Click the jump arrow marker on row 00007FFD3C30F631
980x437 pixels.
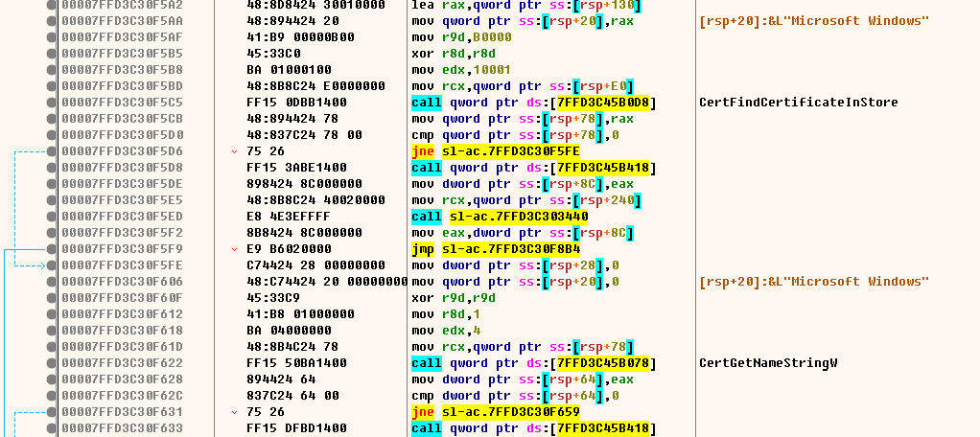[x=234, y=412]
